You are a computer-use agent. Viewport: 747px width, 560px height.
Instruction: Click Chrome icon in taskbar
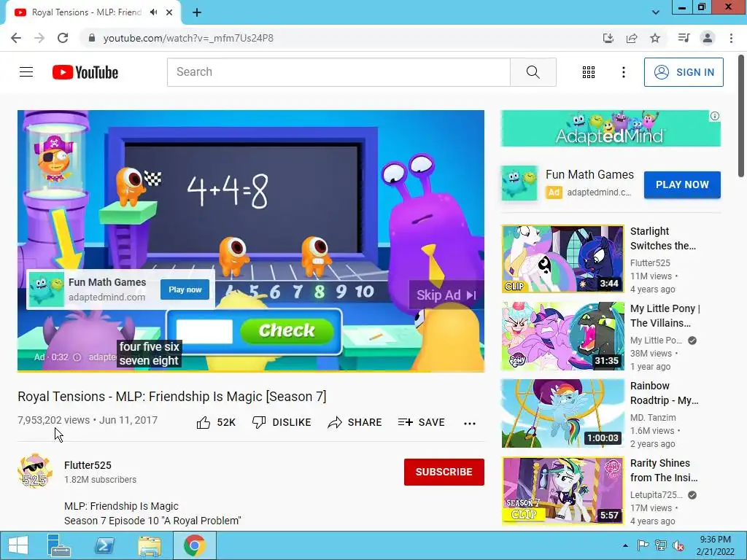click(x=194, y=545)
